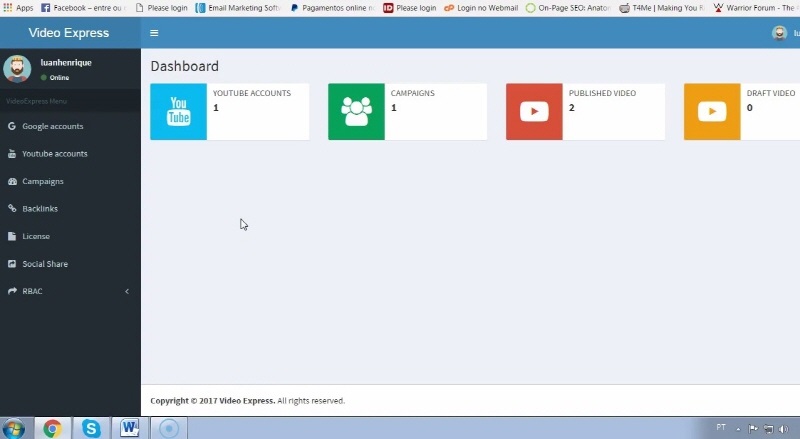Click the Youtube accounts sidebar icon
Viewport: 800px width, 439px height.
coord(12,154)
